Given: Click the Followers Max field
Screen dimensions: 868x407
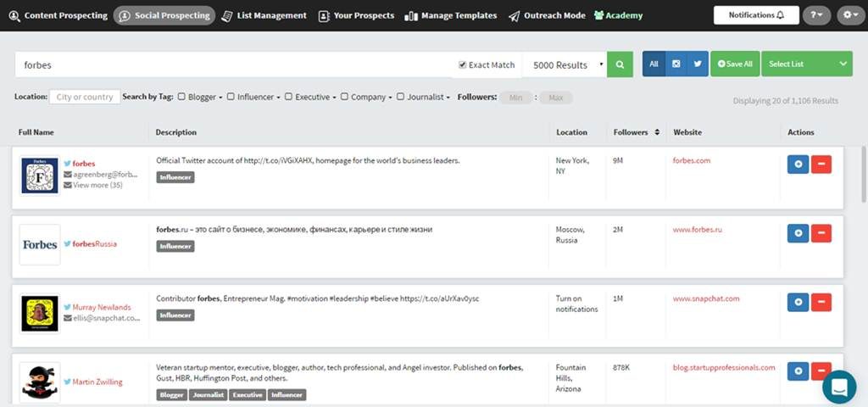Looking at the screenshot, I should point(556,98).
